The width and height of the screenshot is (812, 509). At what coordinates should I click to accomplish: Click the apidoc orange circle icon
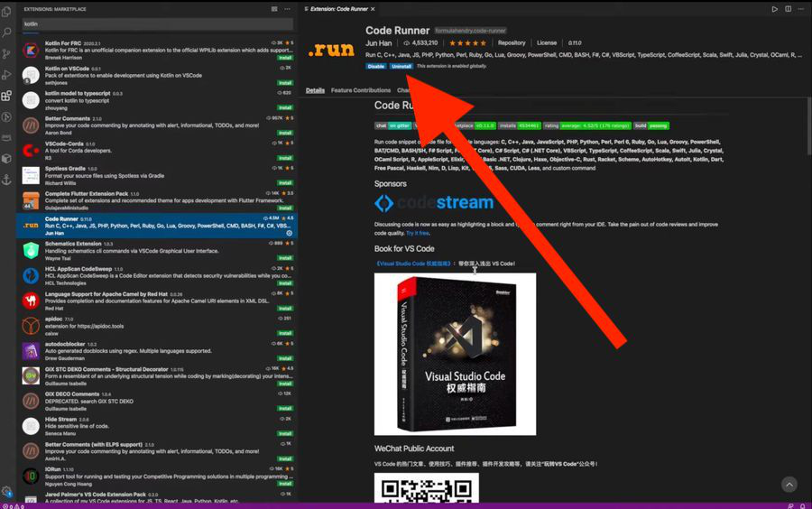click(x=31, y=326)
